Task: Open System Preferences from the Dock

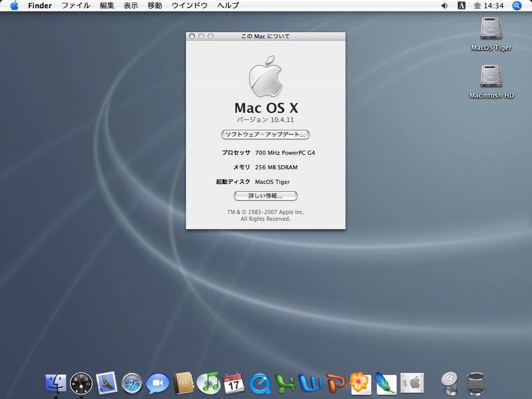Action: pos(412,383)
